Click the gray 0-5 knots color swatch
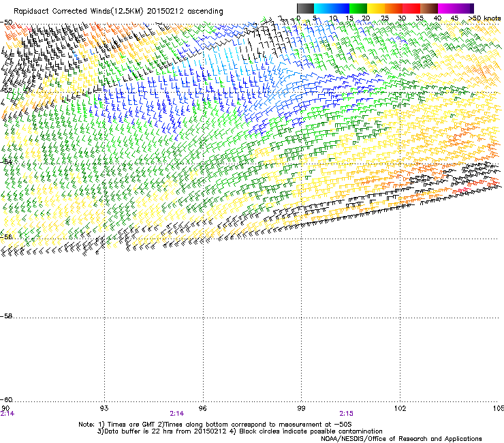Viewport: 504px width, 443px height. coord(305,8)
